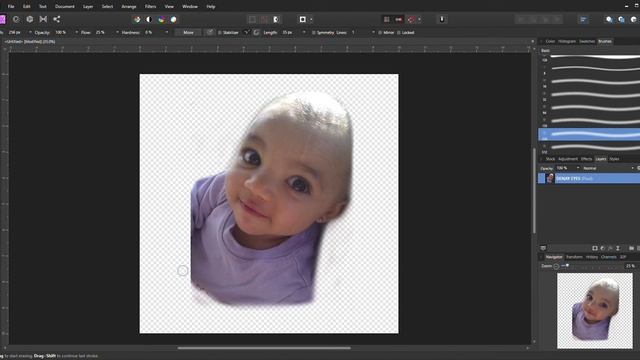Enable the Stabiliser checkbox
Image resolution: width=640 pixels, height=360 pixels.
pyautogui.click(x=220, y=33)
